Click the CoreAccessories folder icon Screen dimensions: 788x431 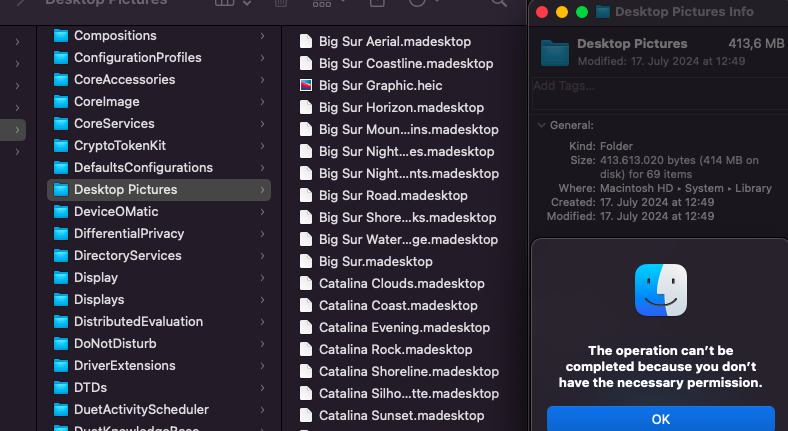[x=61, y=80]
